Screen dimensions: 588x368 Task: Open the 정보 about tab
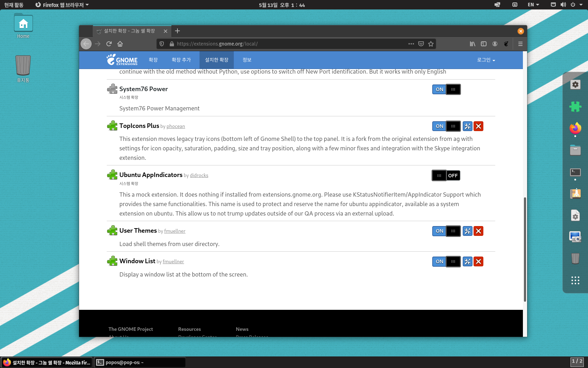click(247, 60)
